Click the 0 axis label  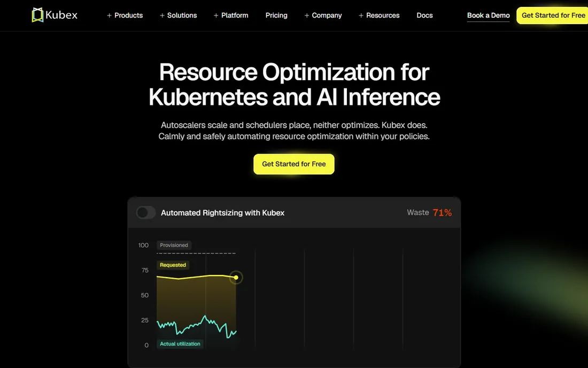tap(146, 345)
